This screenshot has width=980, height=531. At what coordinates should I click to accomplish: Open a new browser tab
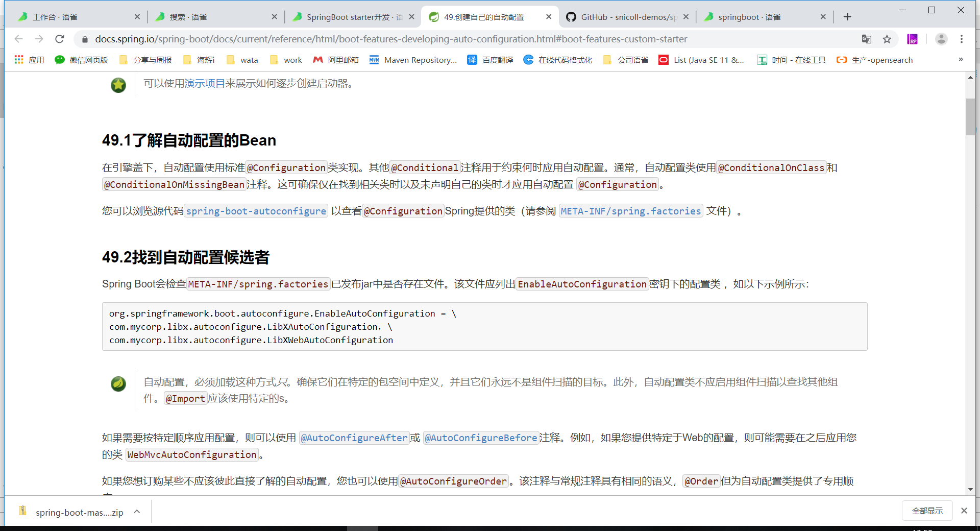click(847, 17)
